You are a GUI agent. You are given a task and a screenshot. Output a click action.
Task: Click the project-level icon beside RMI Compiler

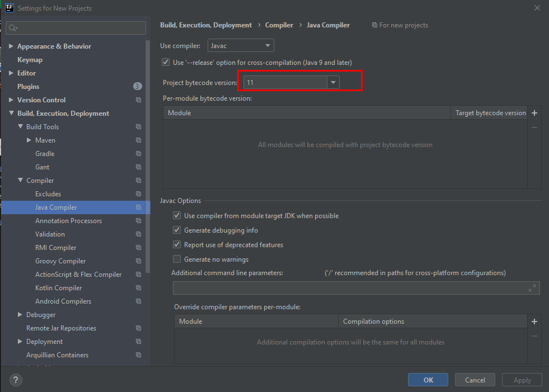[138, 248]
